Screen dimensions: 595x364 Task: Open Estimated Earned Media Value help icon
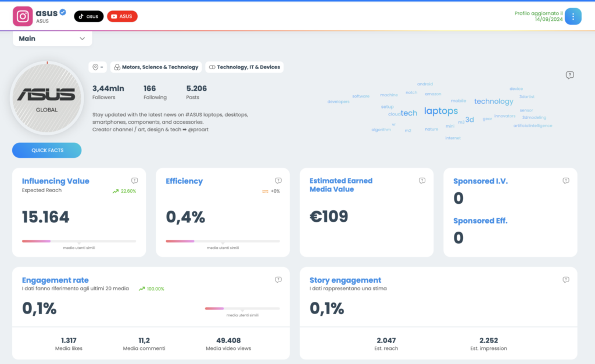point(422,181)
